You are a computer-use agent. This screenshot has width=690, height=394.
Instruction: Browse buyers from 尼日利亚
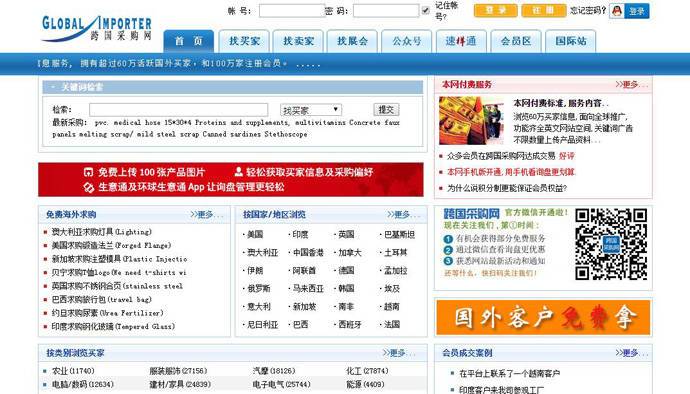(x=262, y=325)
